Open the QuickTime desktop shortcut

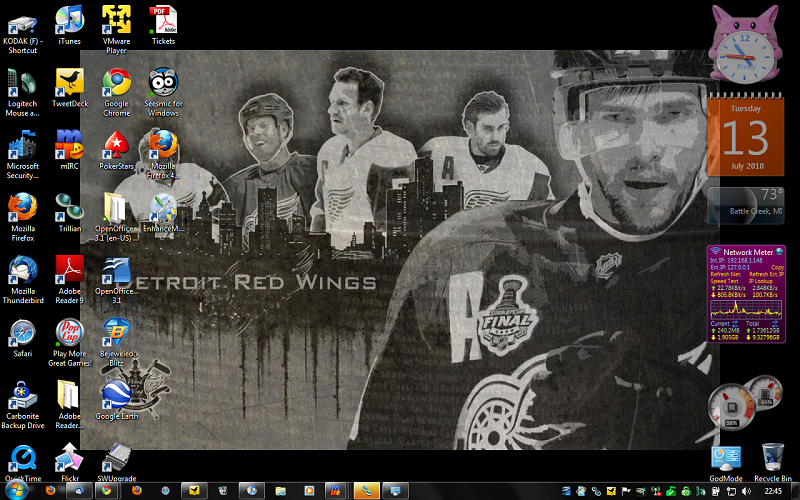(22, 462)
